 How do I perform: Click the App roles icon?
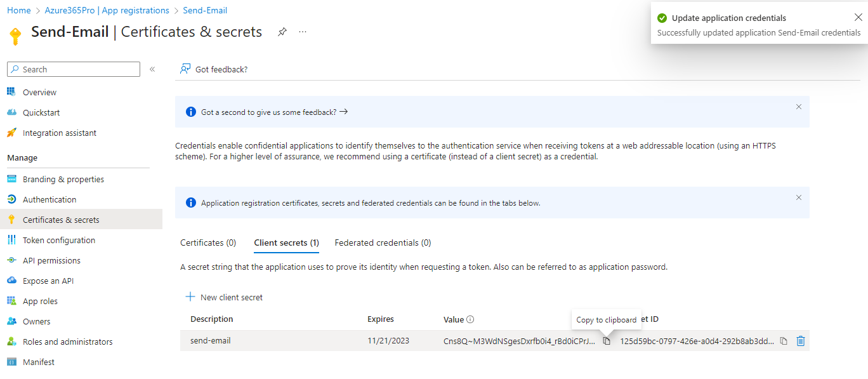tap(11, 301)
